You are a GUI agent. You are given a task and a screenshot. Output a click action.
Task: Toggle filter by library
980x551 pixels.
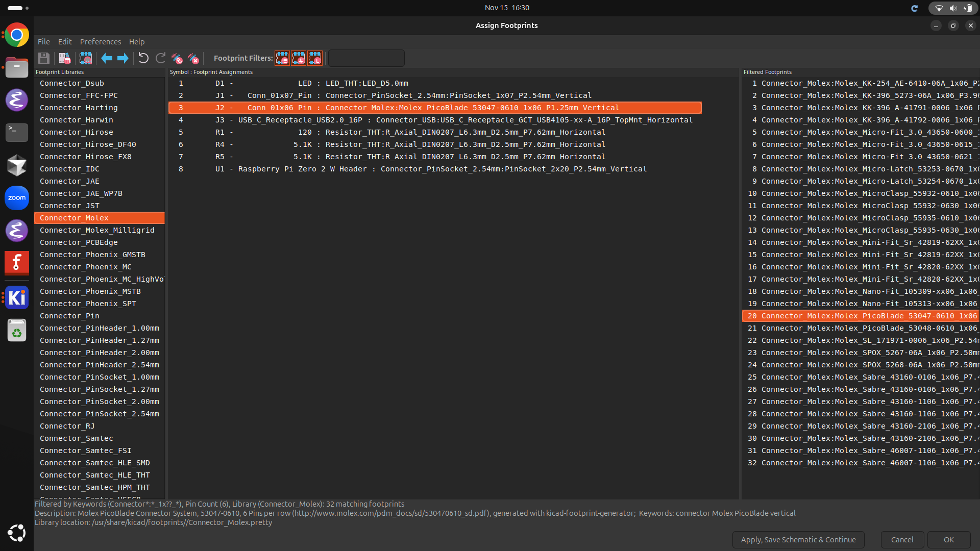click(x=315, y=58)
